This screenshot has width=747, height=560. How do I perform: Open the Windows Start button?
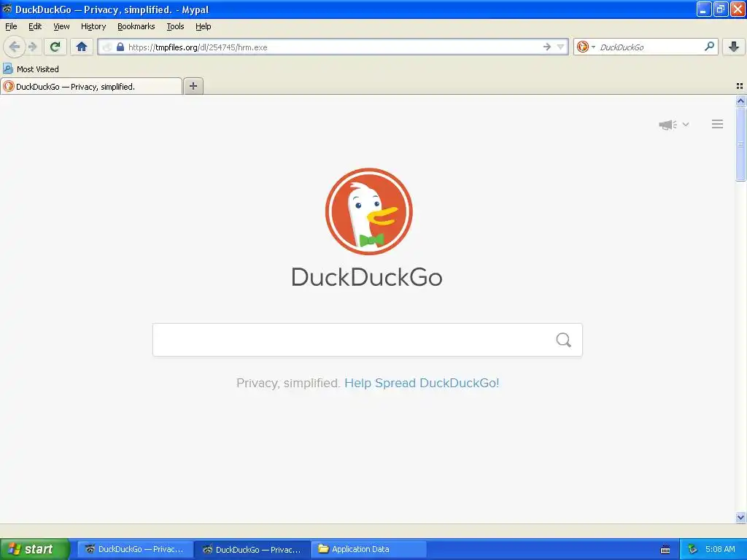[35, 549]
